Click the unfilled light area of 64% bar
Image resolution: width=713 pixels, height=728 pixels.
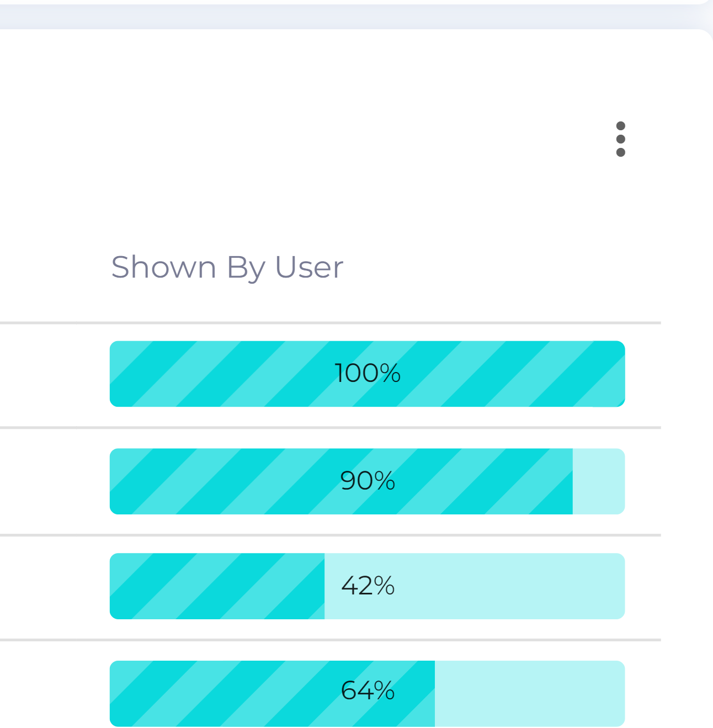[x=530, y=693]
